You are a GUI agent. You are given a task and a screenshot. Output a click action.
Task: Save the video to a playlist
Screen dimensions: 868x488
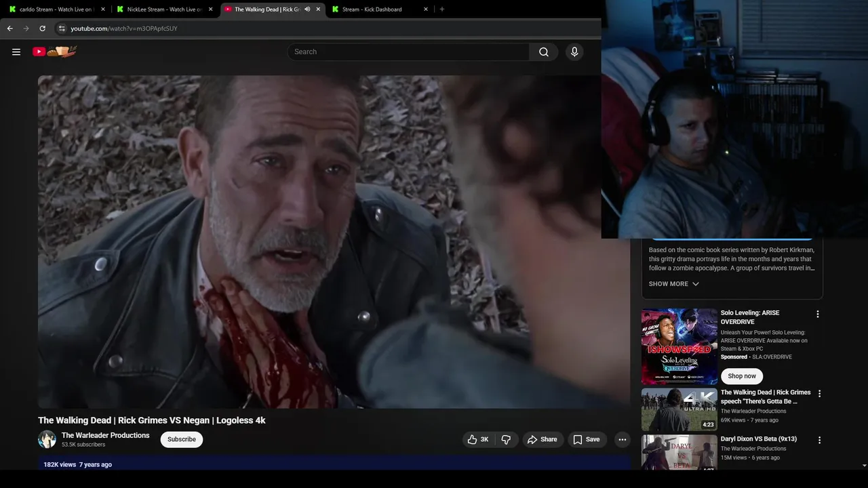pos(587,439)
